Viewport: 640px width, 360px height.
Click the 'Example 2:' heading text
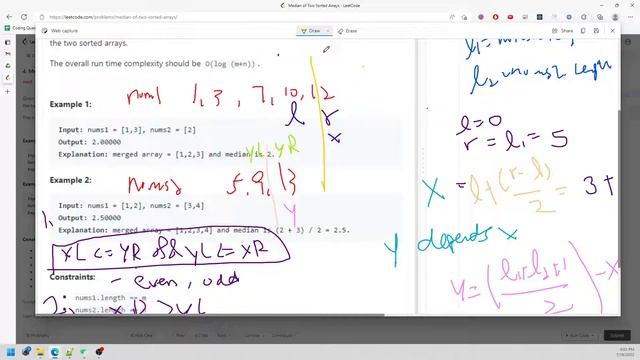coord(71,180)
